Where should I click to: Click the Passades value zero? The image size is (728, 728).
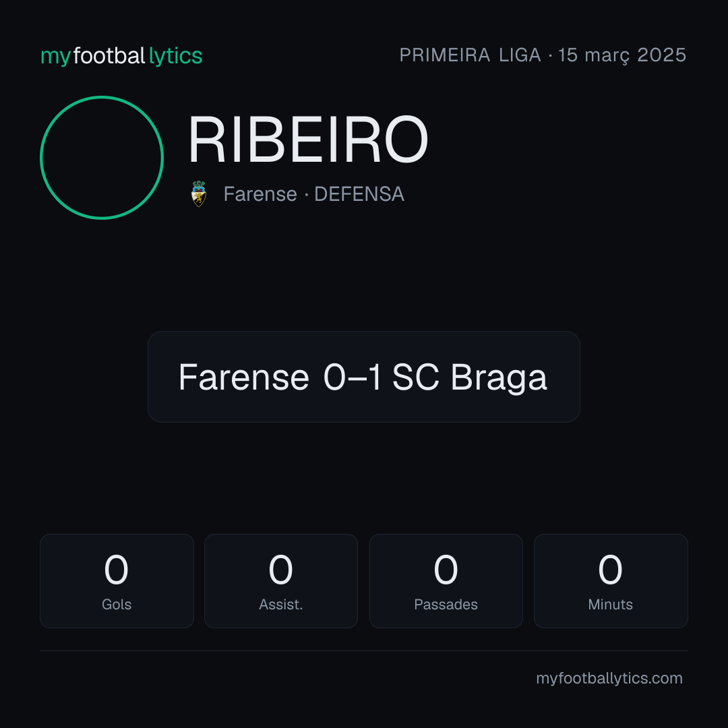[446, 570]
